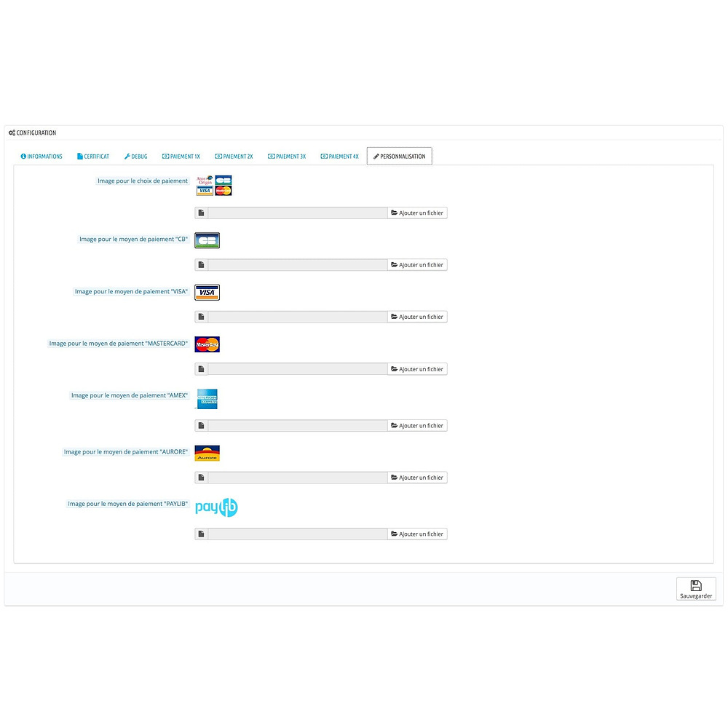Click Ajouter un fichier for CB image
The image size is (728, 728).
(x=417, y=265)
